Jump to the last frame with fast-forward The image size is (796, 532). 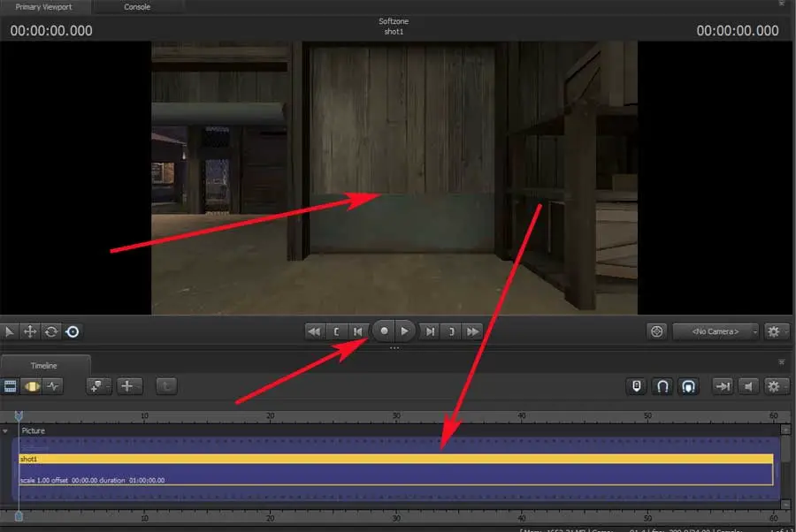pyautogui.click(x=472, y=331)
